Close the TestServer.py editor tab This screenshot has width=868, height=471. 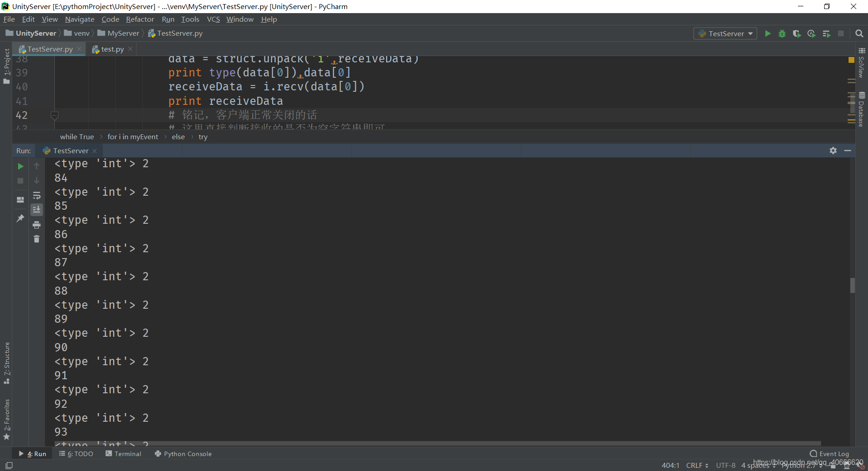click(79, 49)
